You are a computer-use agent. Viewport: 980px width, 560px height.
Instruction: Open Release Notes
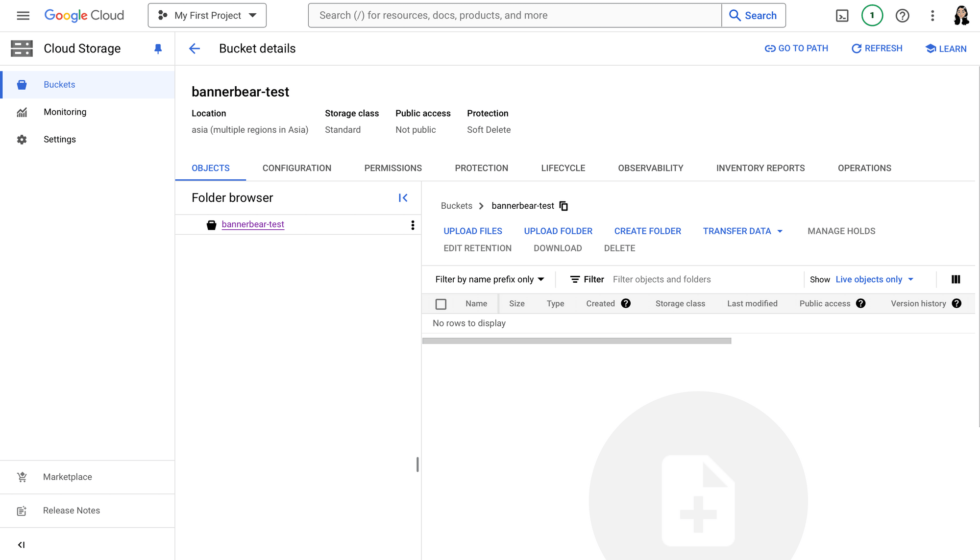pos(71,511)
